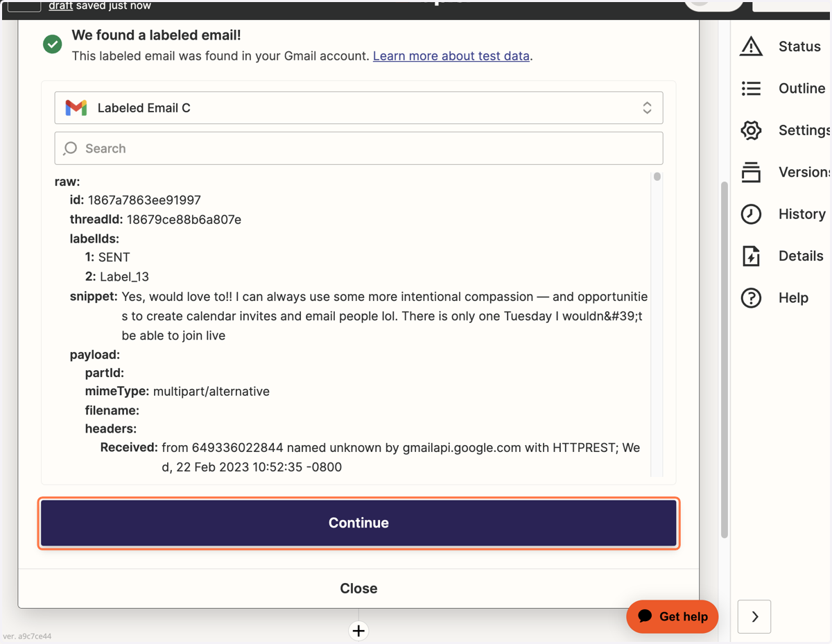Focus the Search input field

358,148
